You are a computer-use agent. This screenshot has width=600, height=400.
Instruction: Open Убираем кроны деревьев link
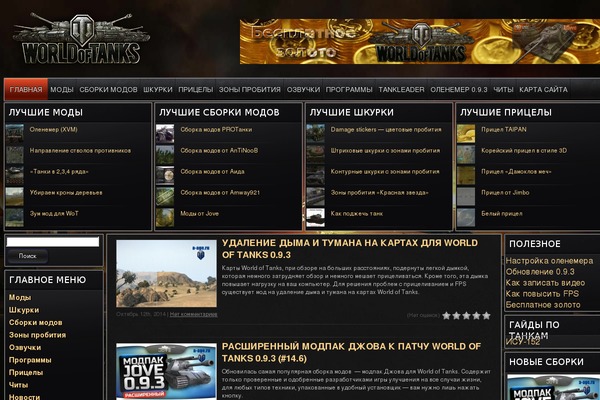(66, 193)
